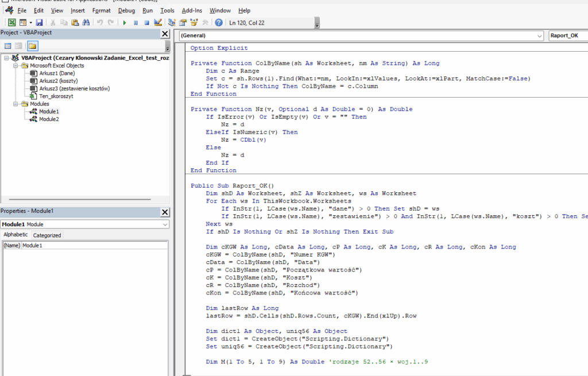Open the File menu
This screenshot has height=376, width=588.
[22, 10]
